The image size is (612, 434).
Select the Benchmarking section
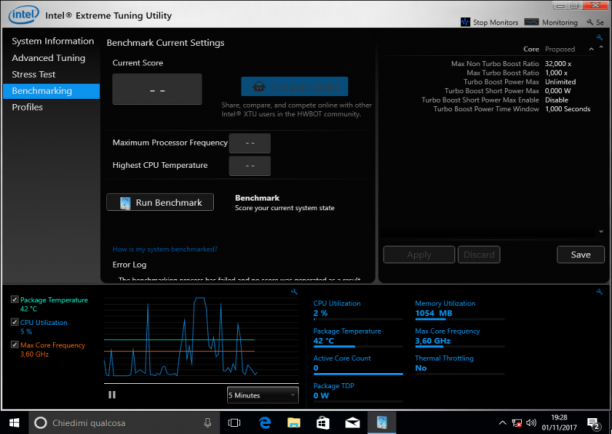pyautogui.click(x=51, y=91)
